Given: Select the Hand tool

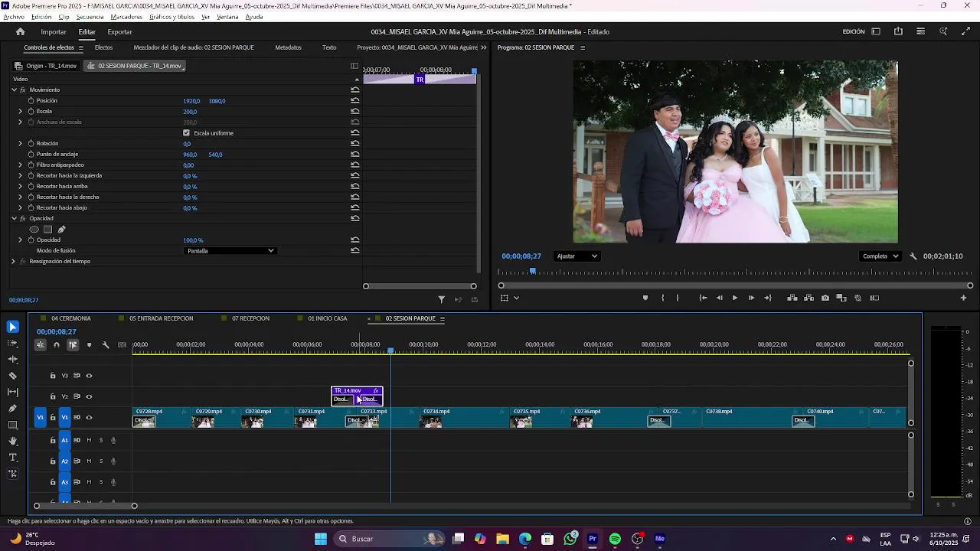Looking at the screenshot, I should (x=12, y=441).
